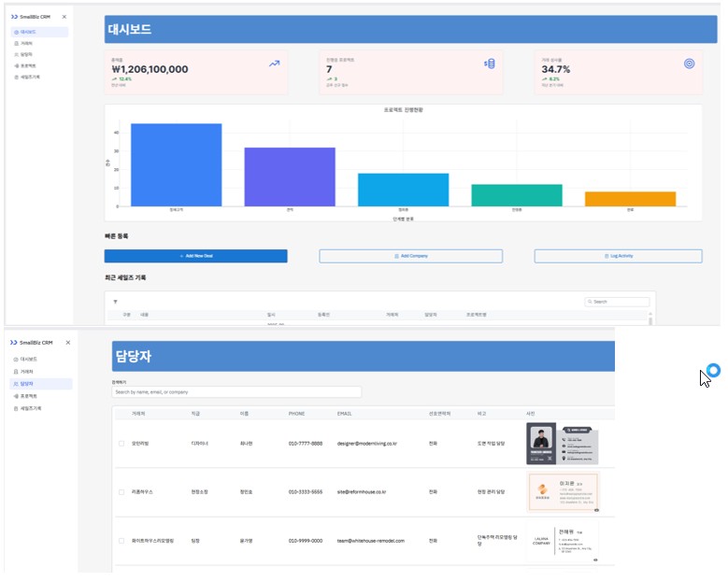Open 거래처 in the upper sidebar menu

(x=26, y=43)
